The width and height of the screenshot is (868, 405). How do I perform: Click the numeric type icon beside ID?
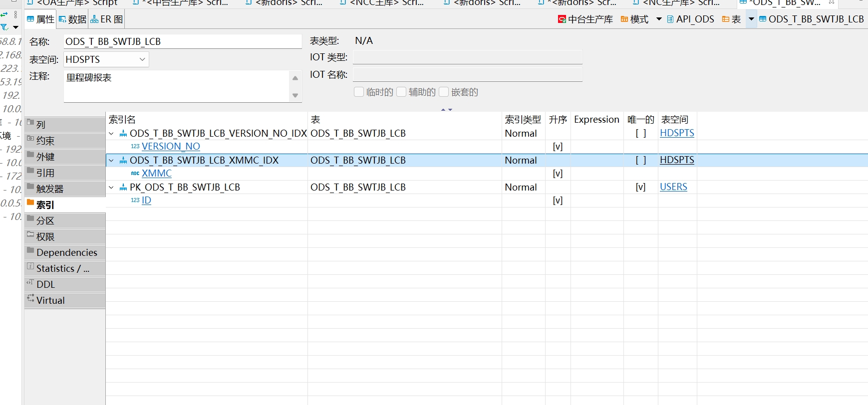(x=135, y=201)
